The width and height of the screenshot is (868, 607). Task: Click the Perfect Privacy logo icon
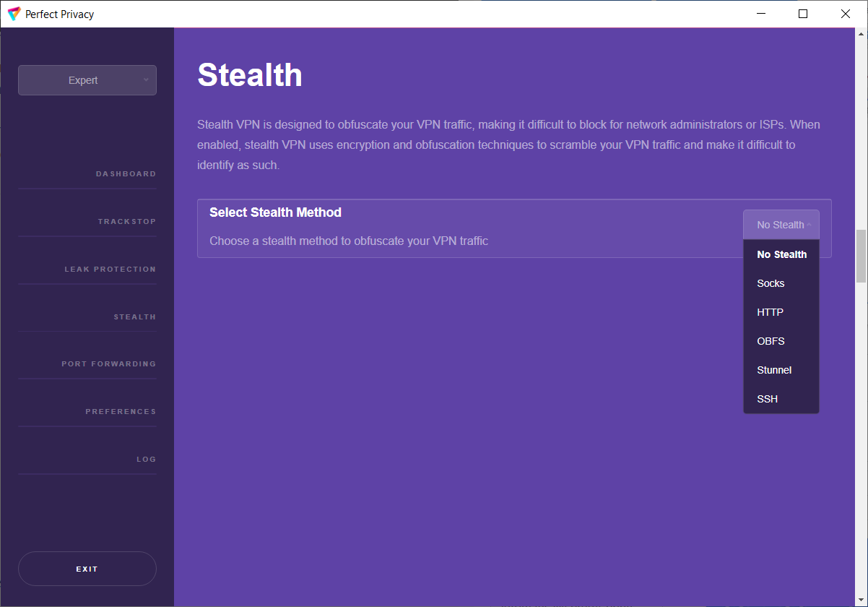coord(14,14)
